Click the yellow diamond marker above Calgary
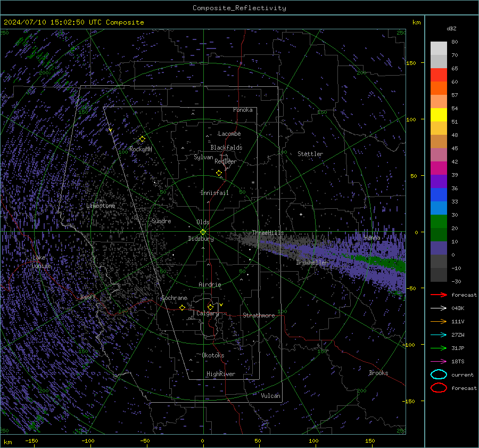Image resolution: width=479 pixels, height=448 pixels. click(x=210, y=307)
